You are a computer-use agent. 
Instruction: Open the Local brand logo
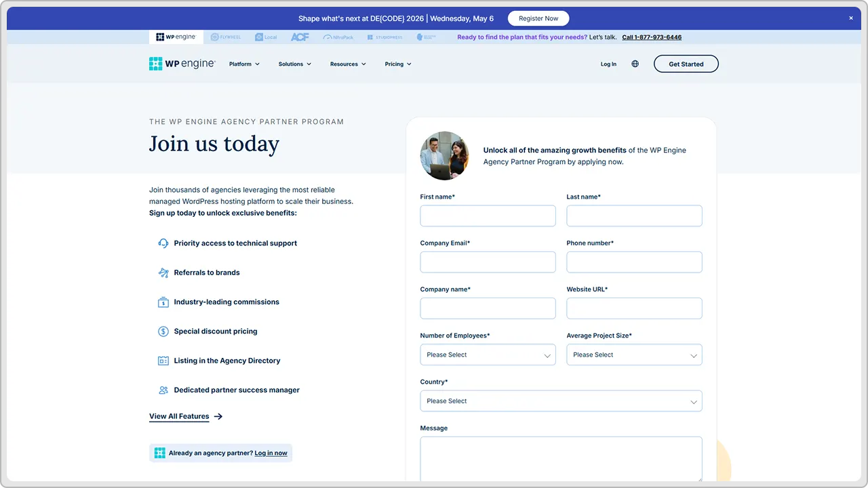point(266,37)
